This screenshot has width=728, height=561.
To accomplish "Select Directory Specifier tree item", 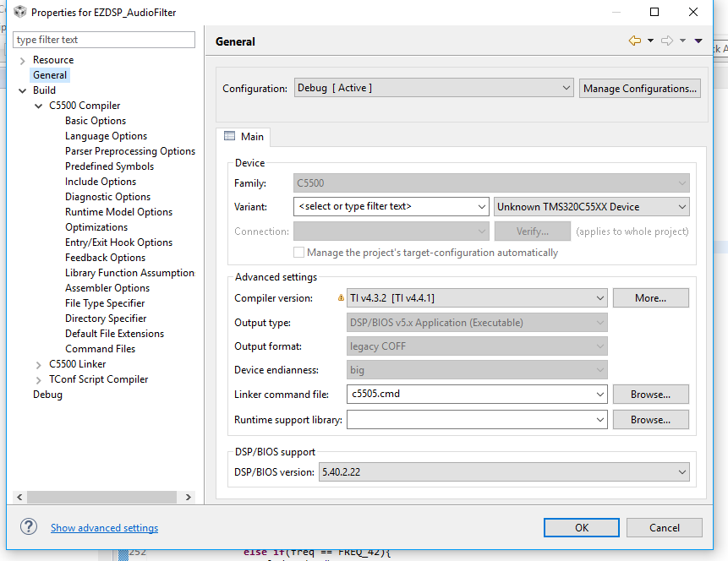I will pos(106,319).
